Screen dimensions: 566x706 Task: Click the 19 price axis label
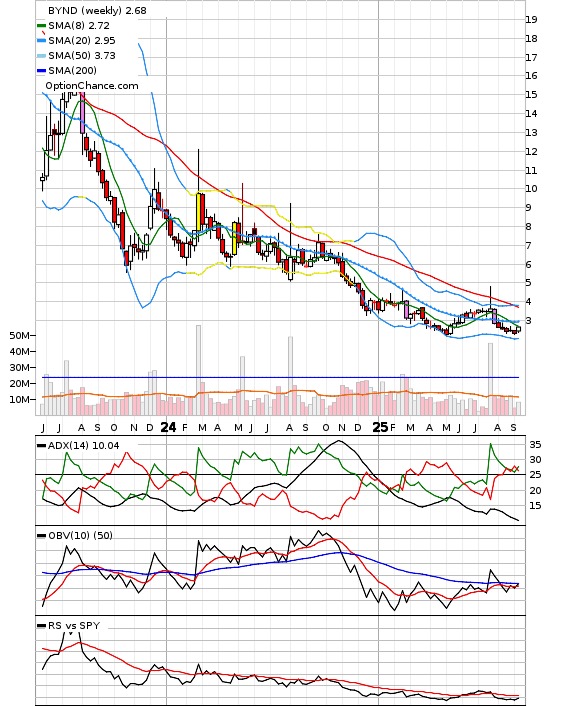point(531,19)
